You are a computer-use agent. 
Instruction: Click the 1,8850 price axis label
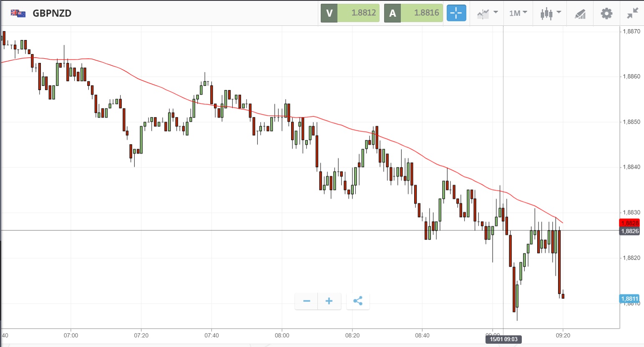click(x=631, y=122)
